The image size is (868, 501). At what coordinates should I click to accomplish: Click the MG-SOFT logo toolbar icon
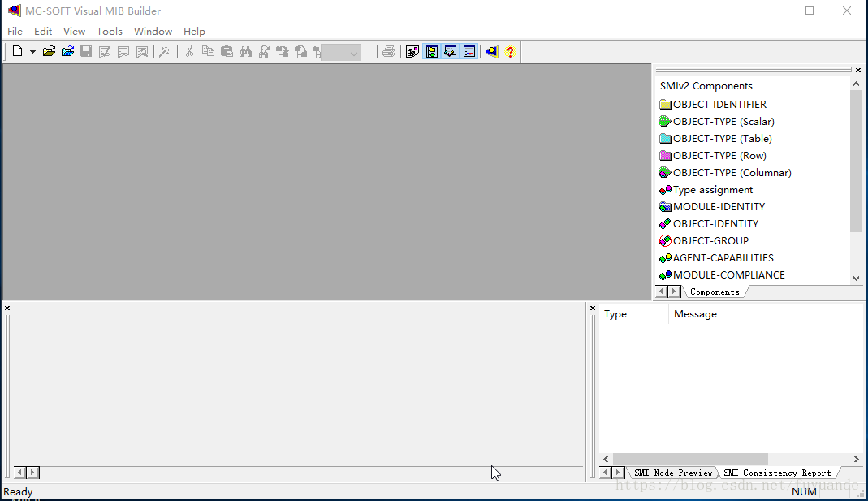(491, 51)
